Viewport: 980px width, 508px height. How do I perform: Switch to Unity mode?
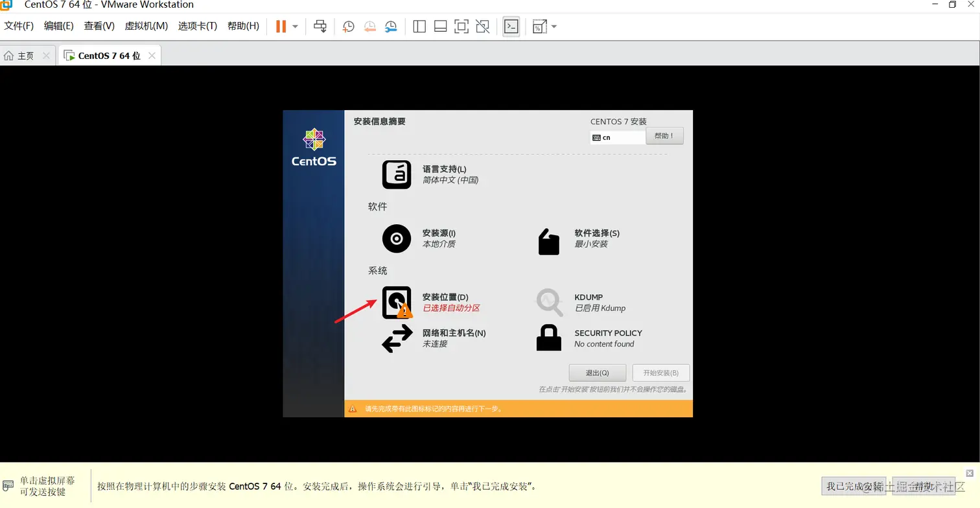(482, 27)
